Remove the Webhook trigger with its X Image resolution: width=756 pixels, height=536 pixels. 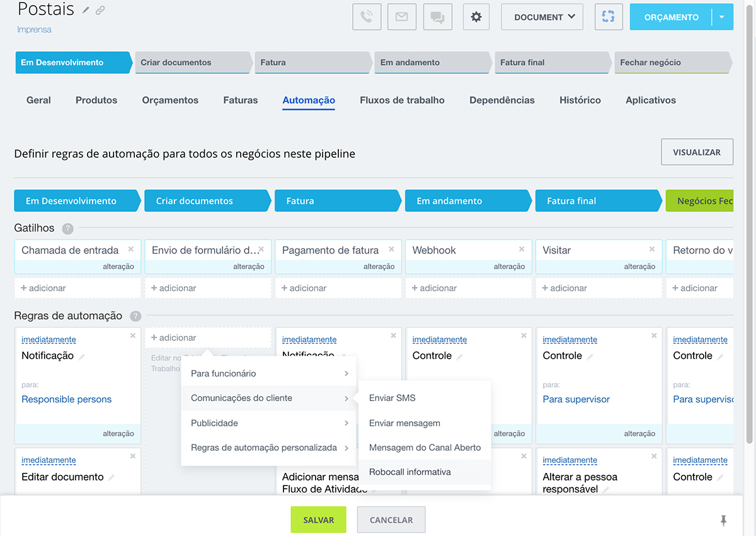(x=522, y=249)
